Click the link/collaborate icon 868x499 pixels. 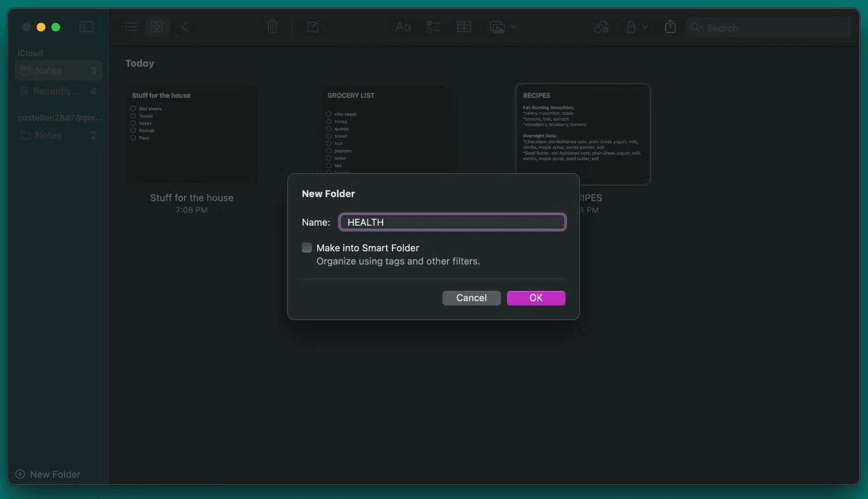(x=601, y=27)
